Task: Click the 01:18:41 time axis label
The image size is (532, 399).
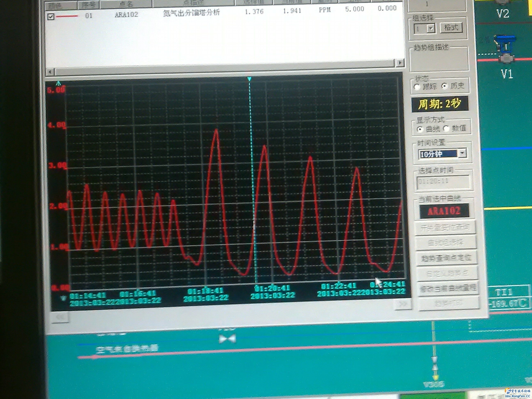Action: coord(205,291)
